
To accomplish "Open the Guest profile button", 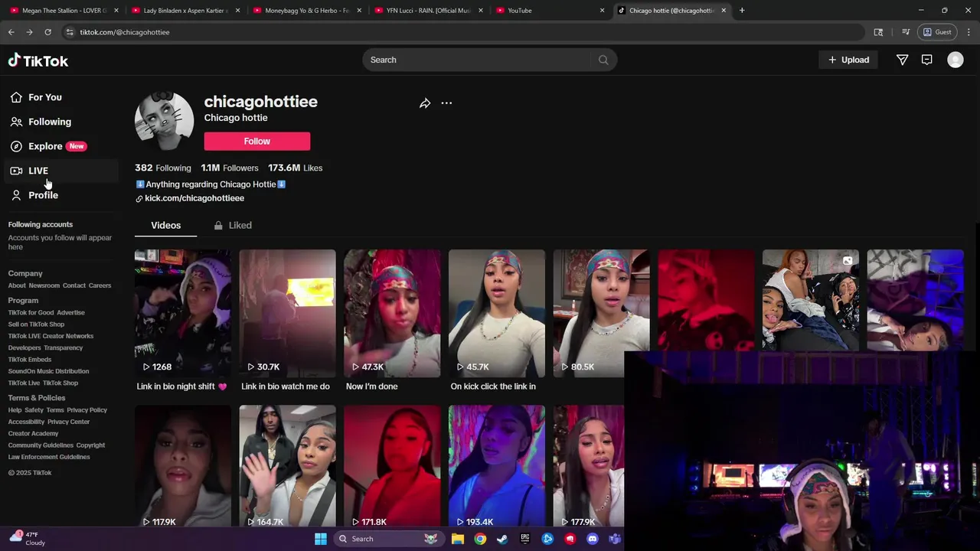I will (x=937, y=32).
